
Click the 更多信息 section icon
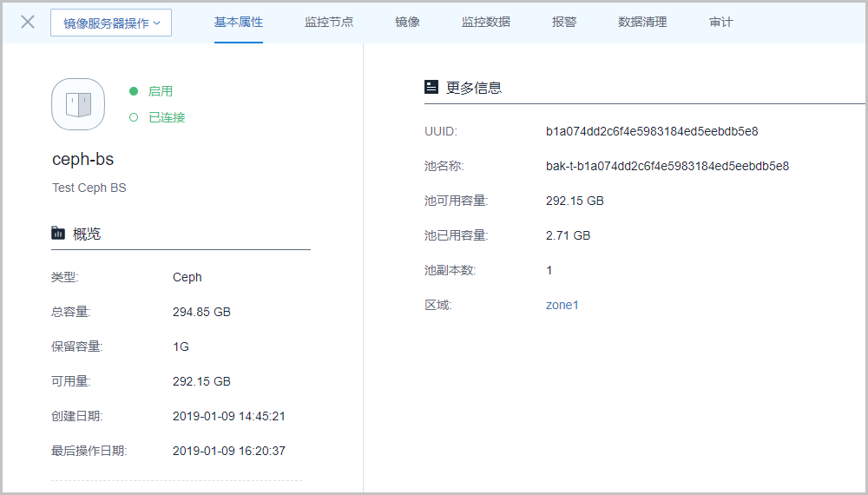431,87
